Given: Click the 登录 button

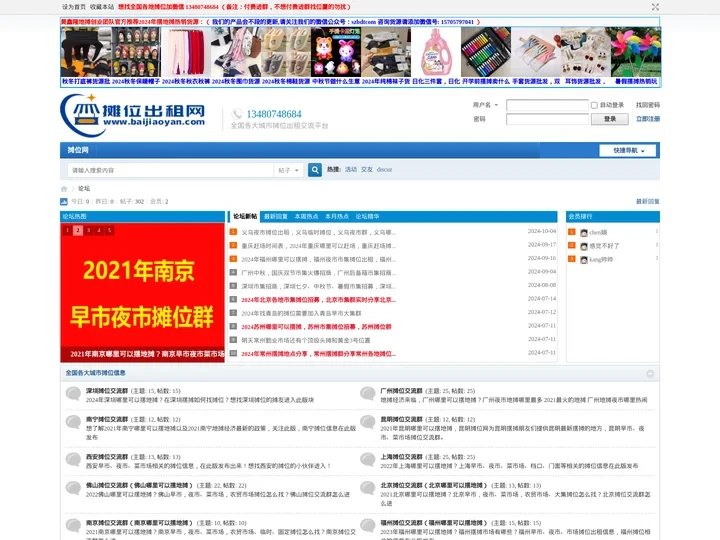Looking at the screenshot, I should [610, 119].
